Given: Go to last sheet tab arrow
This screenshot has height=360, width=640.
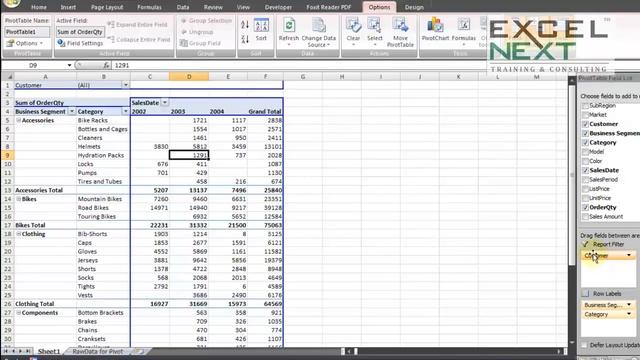Looking at the screenshot, I should point(28,351).
